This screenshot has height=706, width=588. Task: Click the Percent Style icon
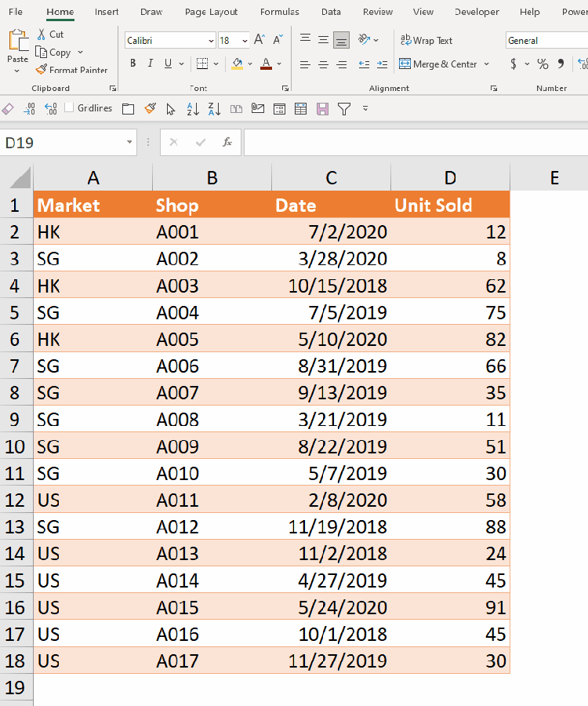click(x=542, y=64)
